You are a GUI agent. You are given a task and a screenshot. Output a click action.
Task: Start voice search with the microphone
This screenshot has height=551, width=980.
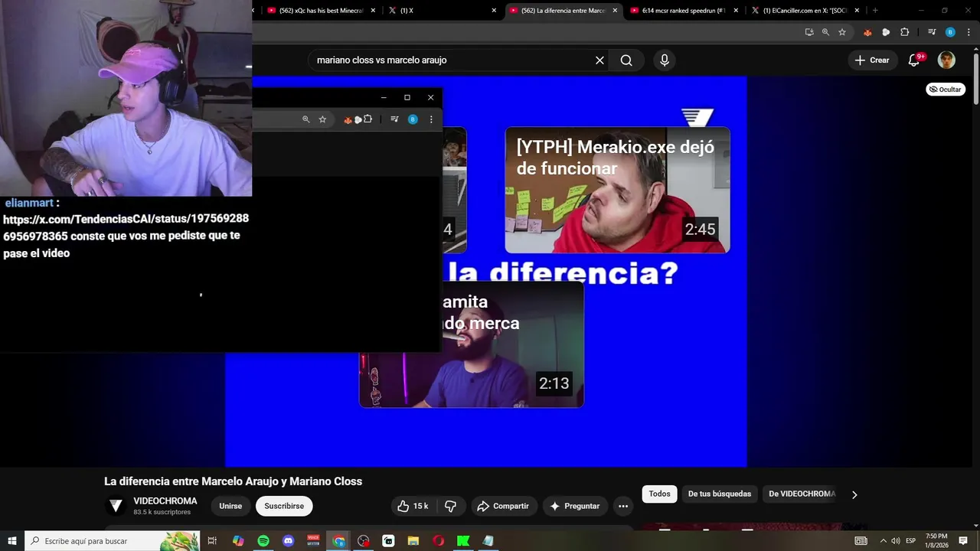click(664, 60)
